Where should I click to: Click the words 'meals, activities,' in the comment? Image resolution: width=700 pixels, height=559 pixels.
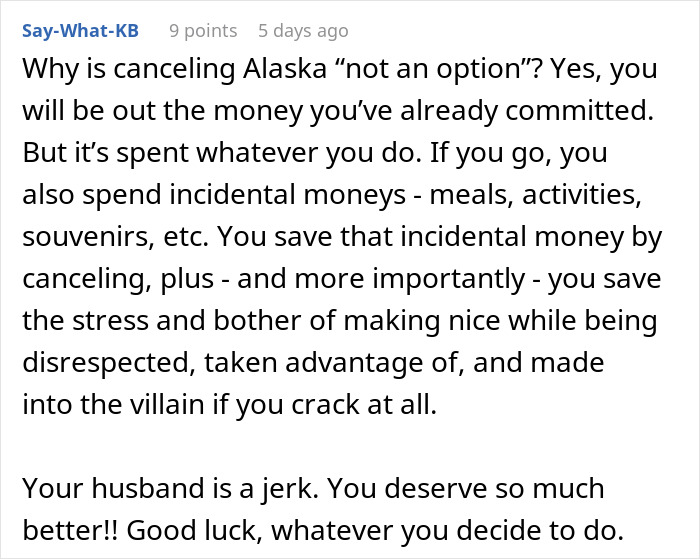(535, 195)
